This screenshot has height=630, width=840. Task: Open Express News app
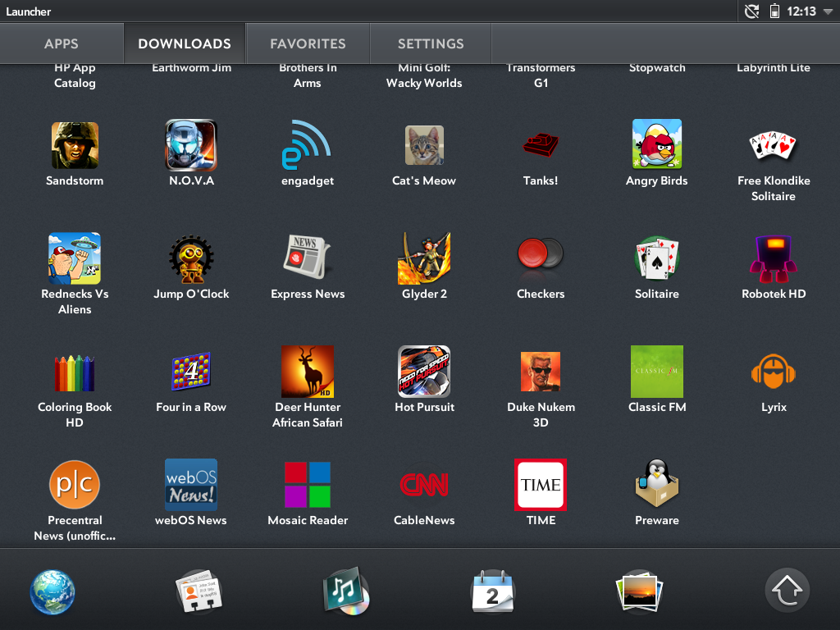307,257
